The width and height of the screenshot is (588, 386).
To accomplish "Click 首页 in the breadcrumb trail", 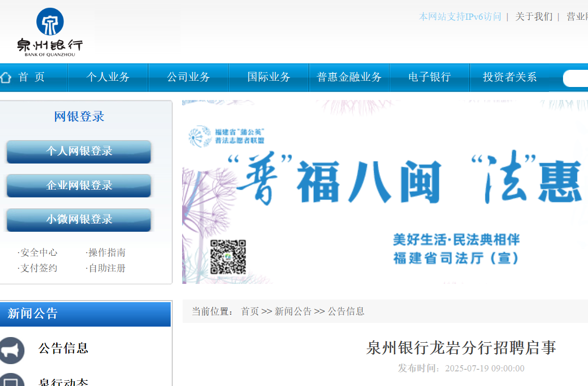I will pyautogui.click(x=250, y=312).
